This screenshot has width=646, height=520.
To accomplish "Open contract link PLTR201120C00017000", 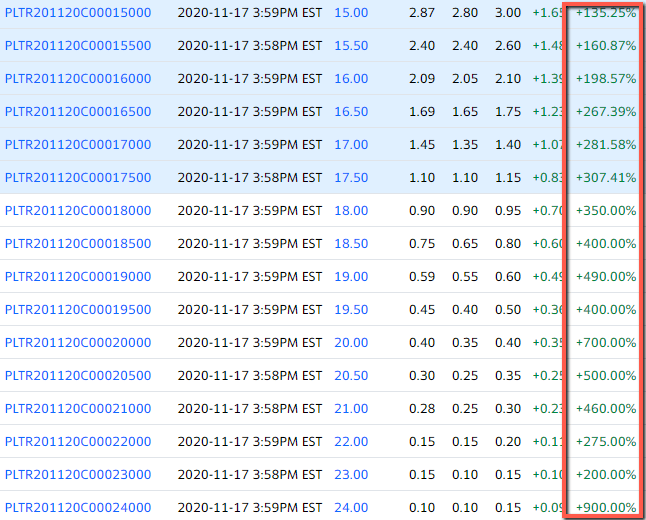I will tap(78, 145).
